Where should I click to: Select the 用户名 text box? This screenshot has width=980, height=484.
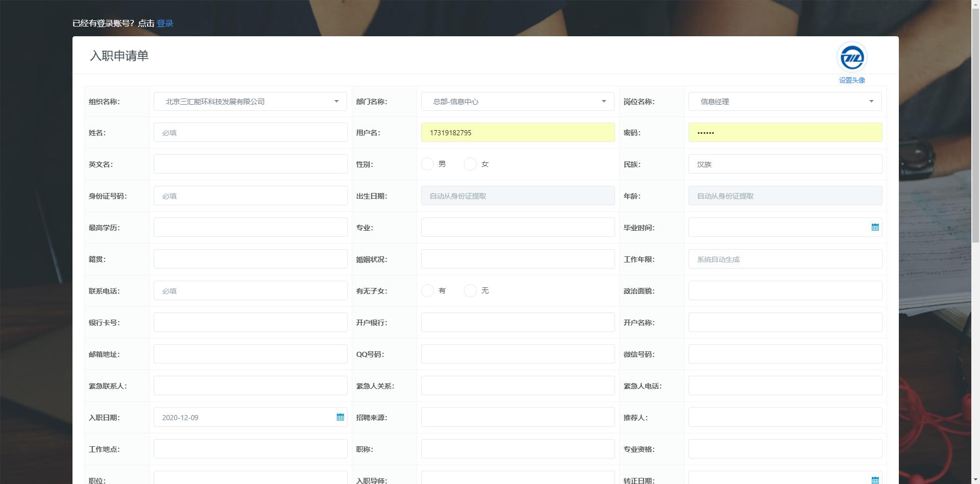tap(518, 133)
